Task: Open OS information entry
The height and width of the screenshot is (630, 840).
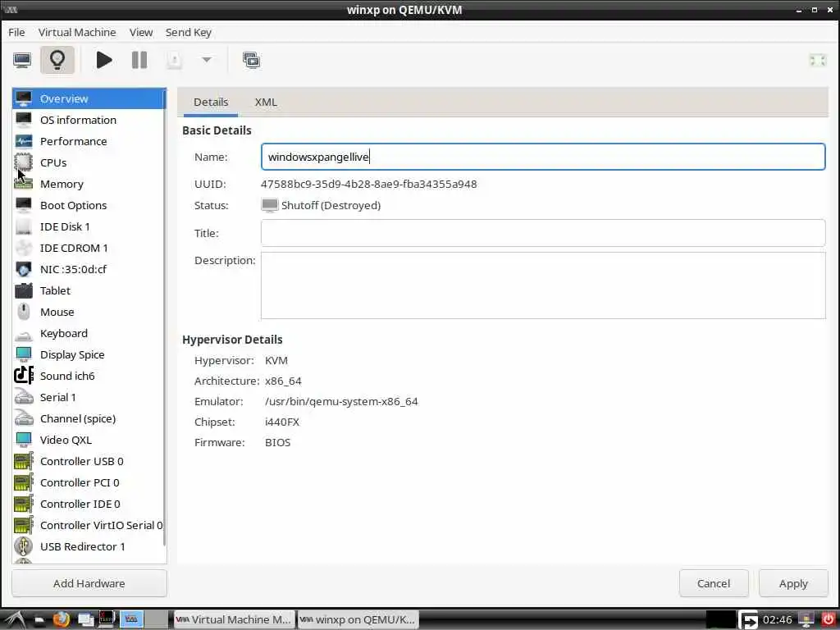Action: [89, 120]
